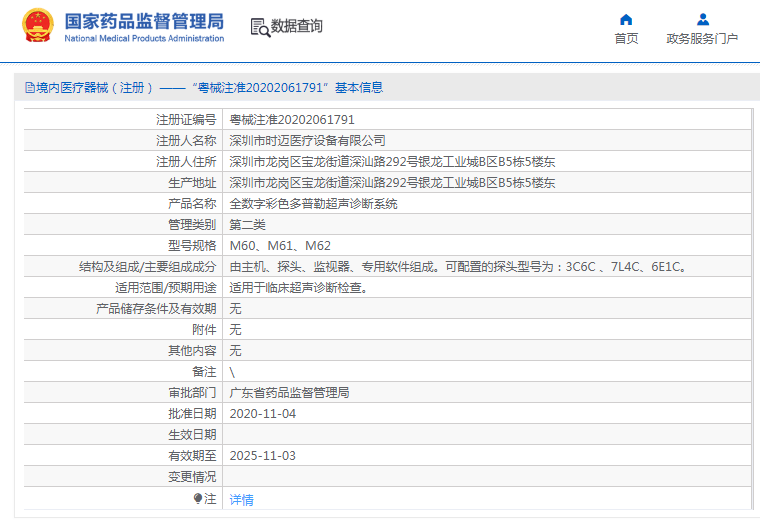Image resolution: width=760 pixels, height=522 pixels.
Task: Select the model spec M60、M61、M62 cell
Action: pyautogui.click(x=280, y=246)
